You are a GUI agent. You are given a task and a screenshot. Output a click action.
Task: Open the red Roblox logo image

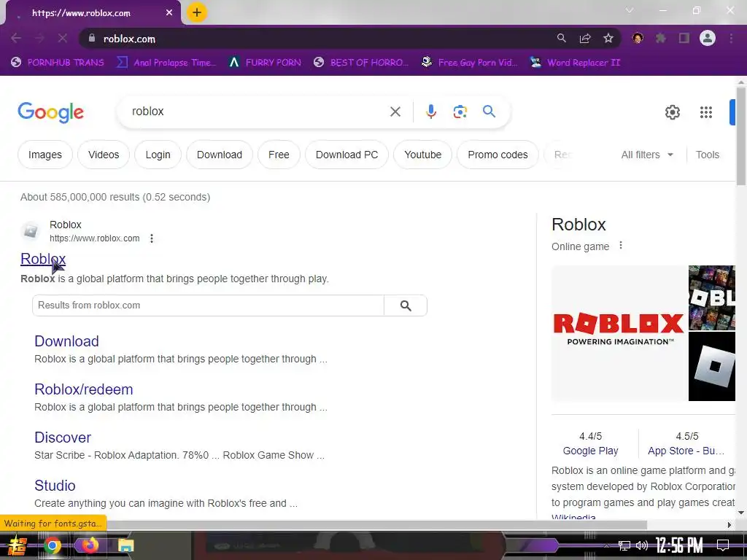(x=619, y=332)
